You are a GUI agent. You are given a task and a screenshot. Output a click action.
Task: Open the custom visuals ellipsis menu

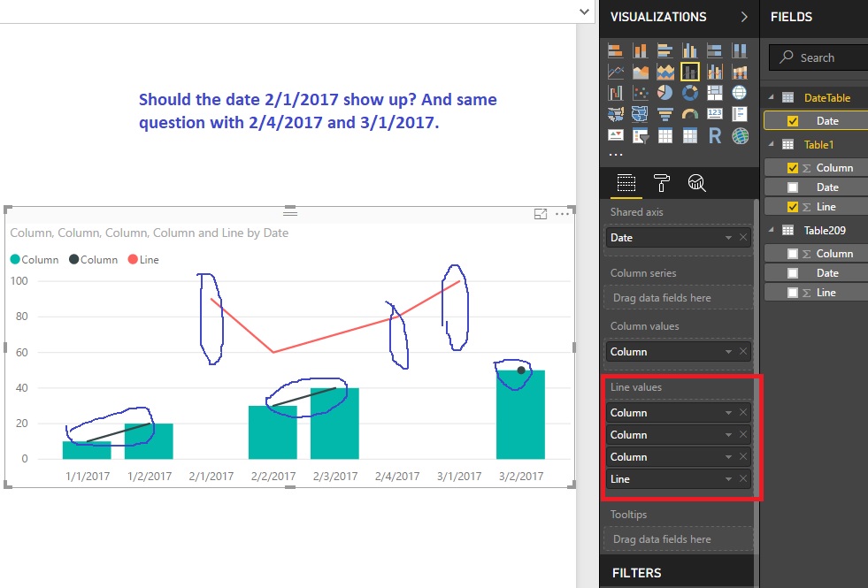616,155
